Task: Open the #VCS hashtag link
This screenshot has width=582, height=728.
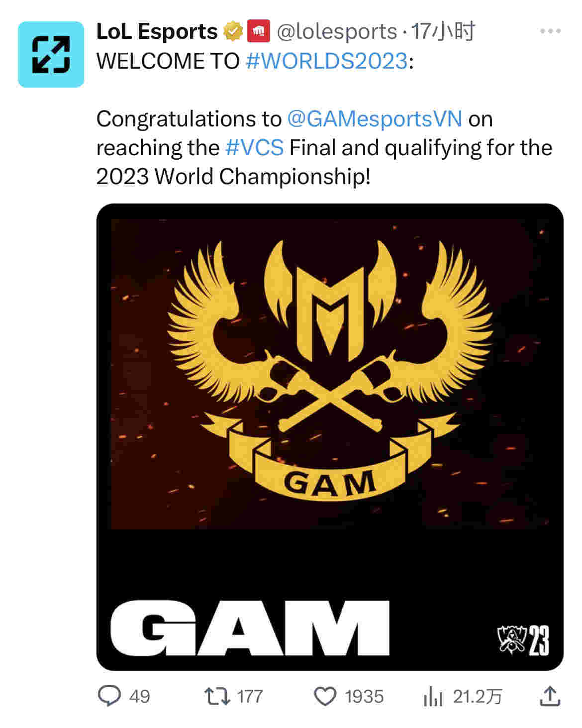Action: click(x=254, y=148)
